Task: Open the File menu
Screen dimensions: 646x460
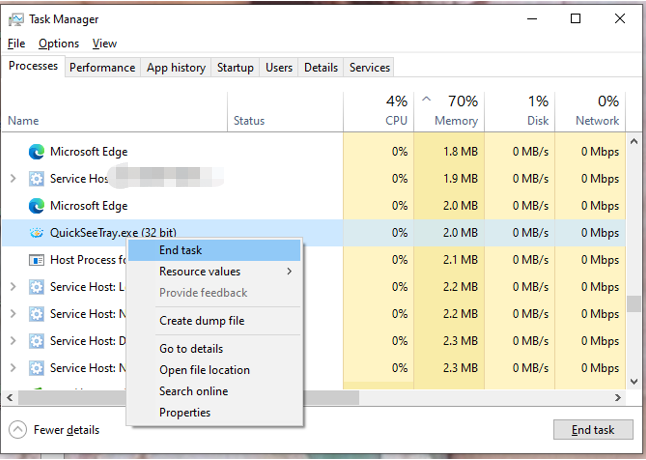Action: 16,44
